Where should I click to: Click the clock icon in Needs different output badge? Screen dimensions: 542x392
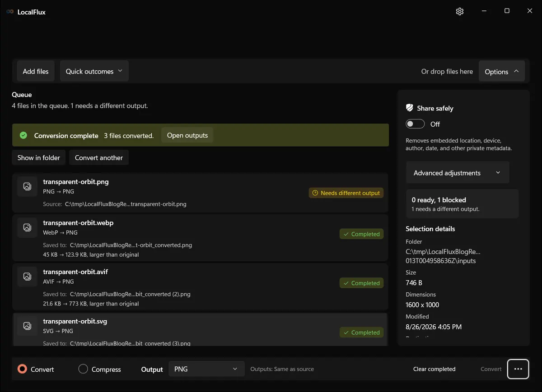pos(315,193)
